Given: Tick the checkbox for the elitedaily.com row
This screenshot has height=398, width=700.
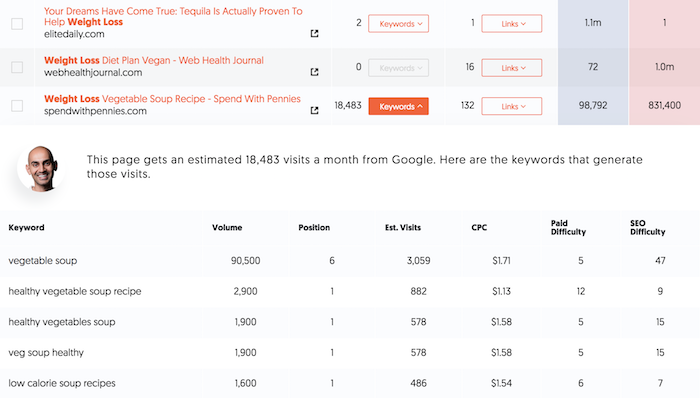Looking at the screenshot, I should [17, 24].
